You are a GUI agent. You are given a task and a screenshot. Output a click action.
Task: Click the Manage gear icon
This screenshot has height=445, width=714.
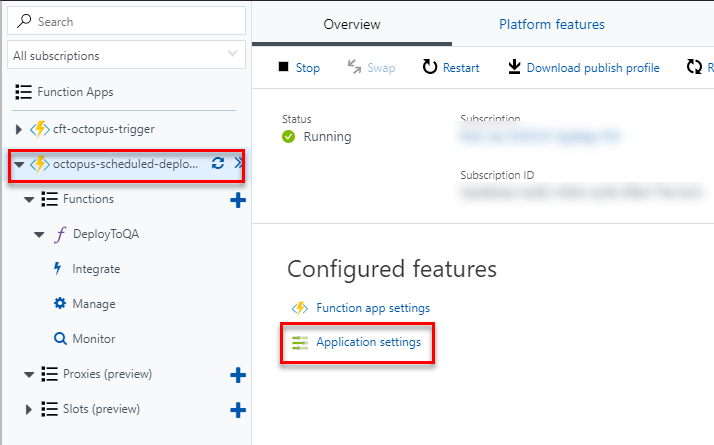point(60,303)
